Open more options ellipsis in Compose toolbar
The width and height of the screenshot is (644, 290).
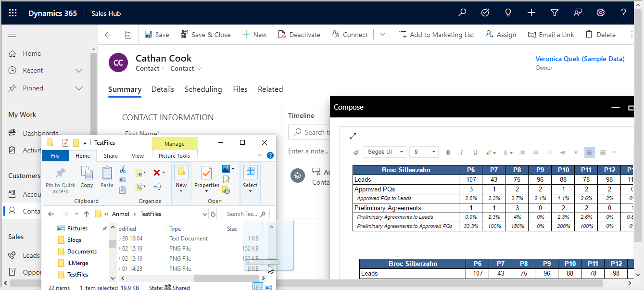(x=616, y=152)
